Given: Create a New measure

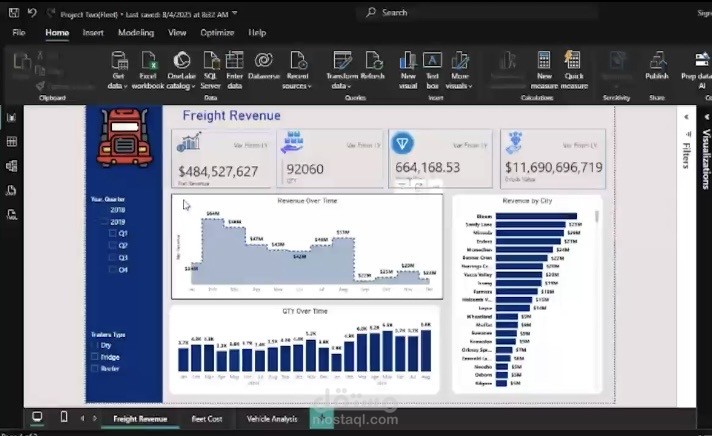Looking at the screenshot, I should click(x=544, y=71).
